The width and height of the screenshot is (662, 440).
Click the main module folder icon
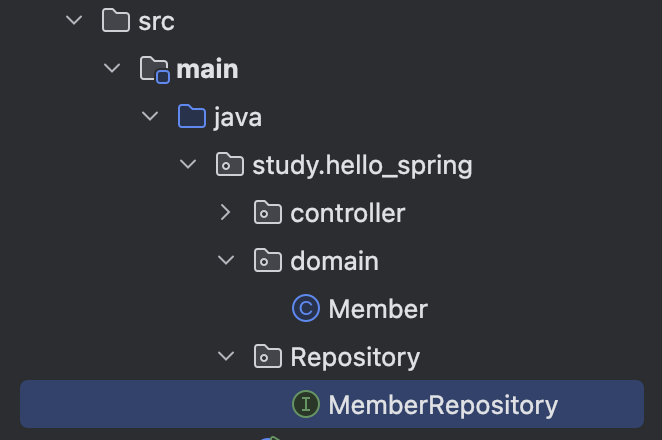(x=154, y=69)
